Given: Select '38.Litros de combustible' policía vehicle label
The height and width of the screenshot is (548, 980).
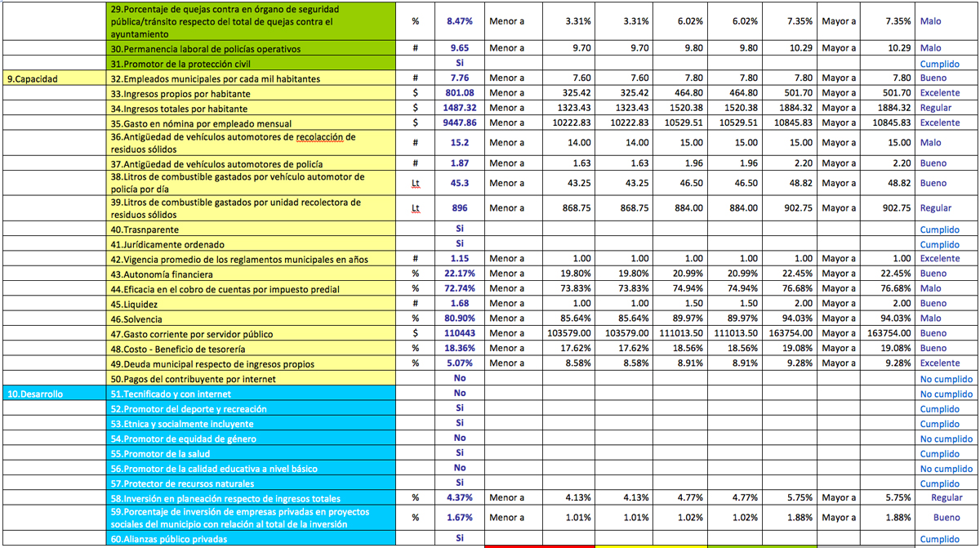Looking at the screenshot, I should coord(238,183).
